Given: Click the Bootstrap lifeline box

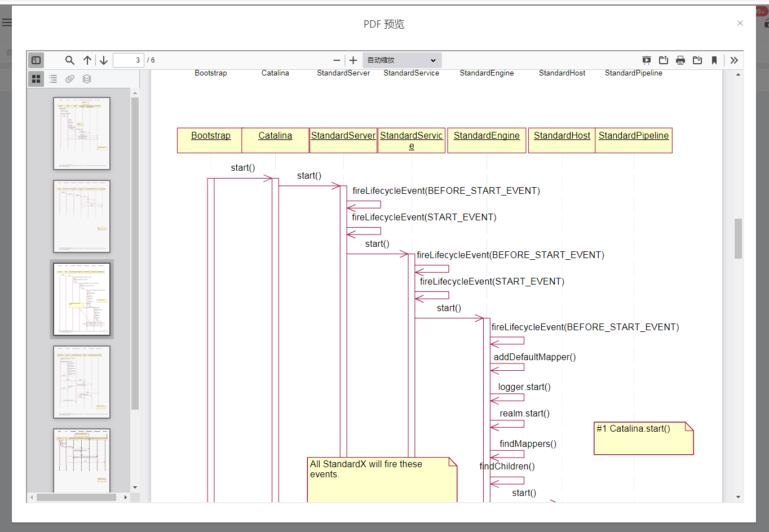Looking at the screenshot, I should click(210, 140).
